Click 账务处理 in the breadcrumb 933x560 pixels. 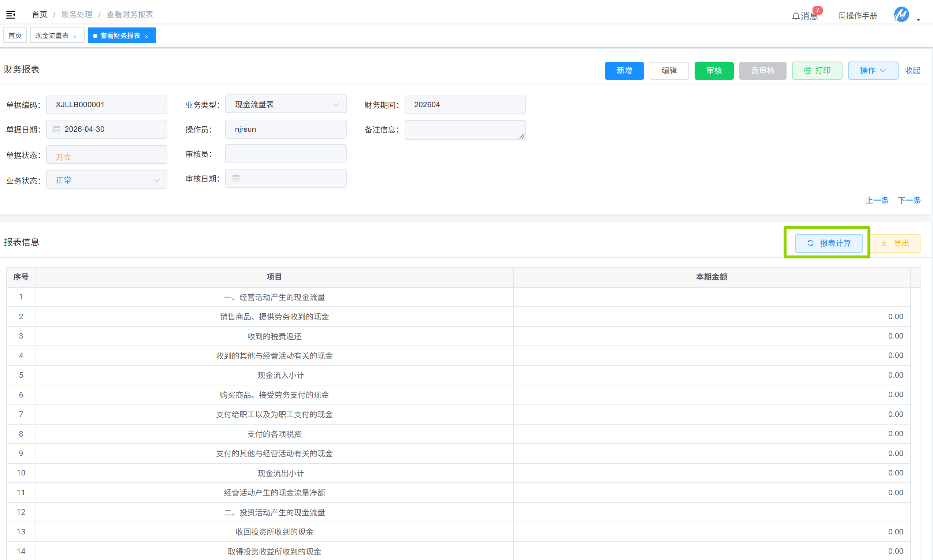[x=77, y=14]
